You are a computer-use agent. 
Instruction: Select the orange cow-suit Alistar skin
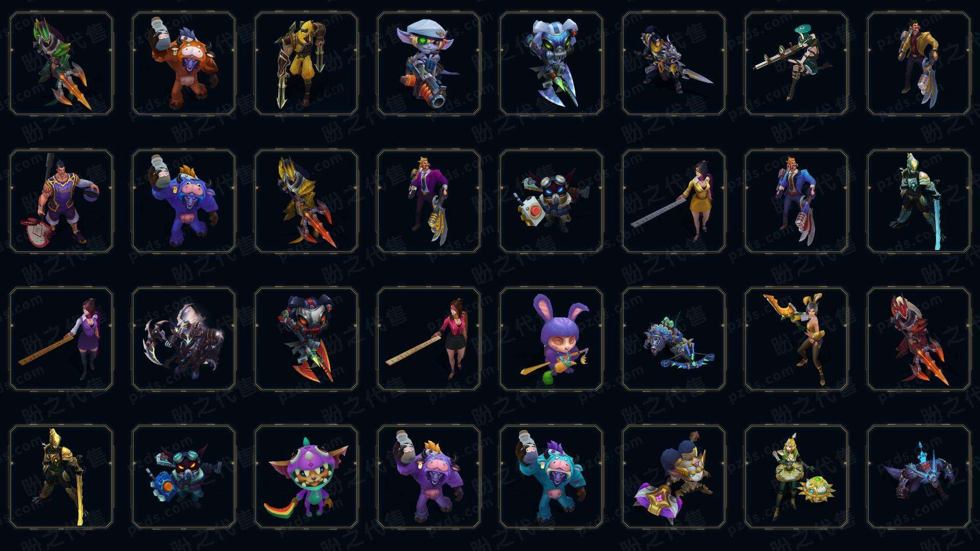[x=184, y=64]
